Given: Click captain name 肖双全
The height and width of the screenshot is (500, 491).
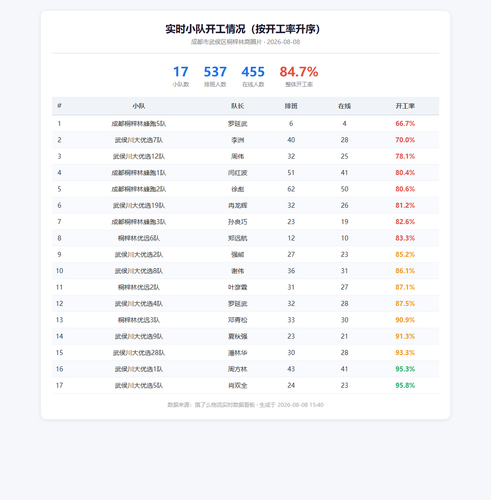Looking at the screenshot, I should pyautogui.click(x=237, y=385).
